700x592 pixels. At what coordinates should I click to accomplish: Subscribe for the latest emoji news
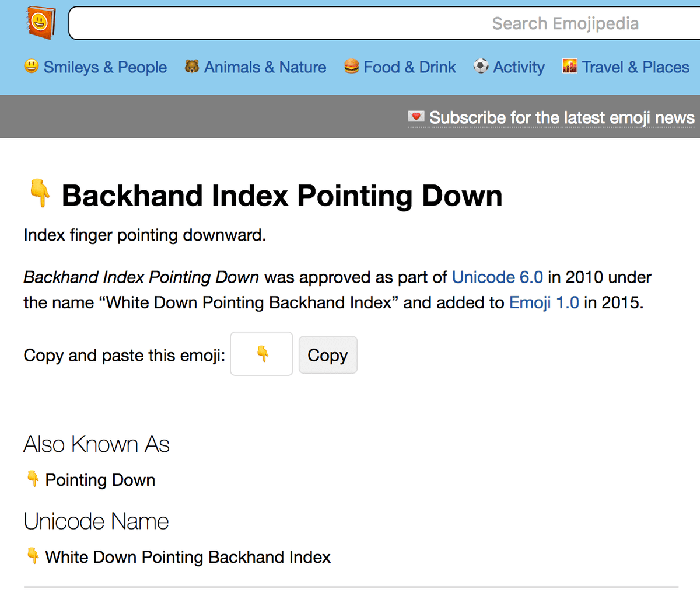coord(562,118)
